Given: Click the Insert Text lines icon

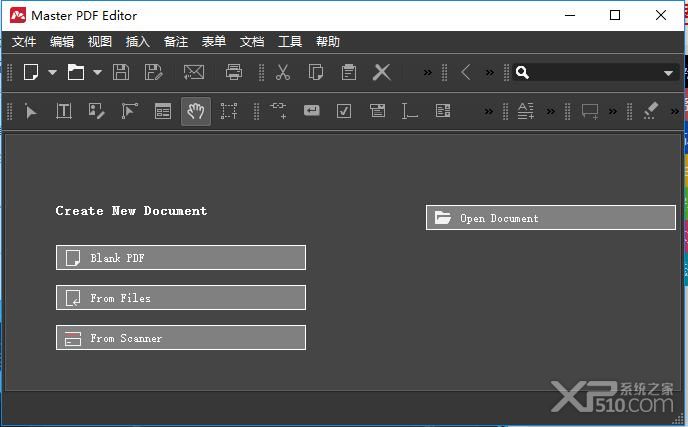Looking at the screenshot, I should tap(526, 111).
